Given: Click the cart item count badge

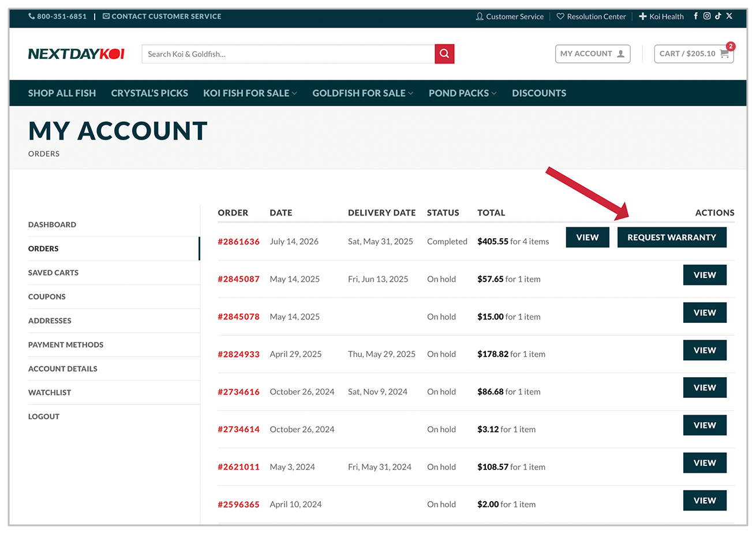Looking at the screenshot, I should 731,46.
